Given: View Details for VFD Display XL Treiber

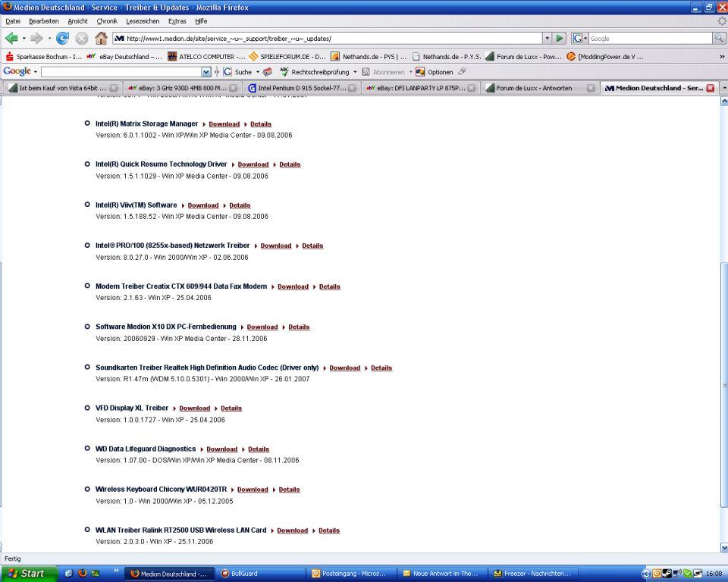Looking at the screenshot, I should (231, 408).
